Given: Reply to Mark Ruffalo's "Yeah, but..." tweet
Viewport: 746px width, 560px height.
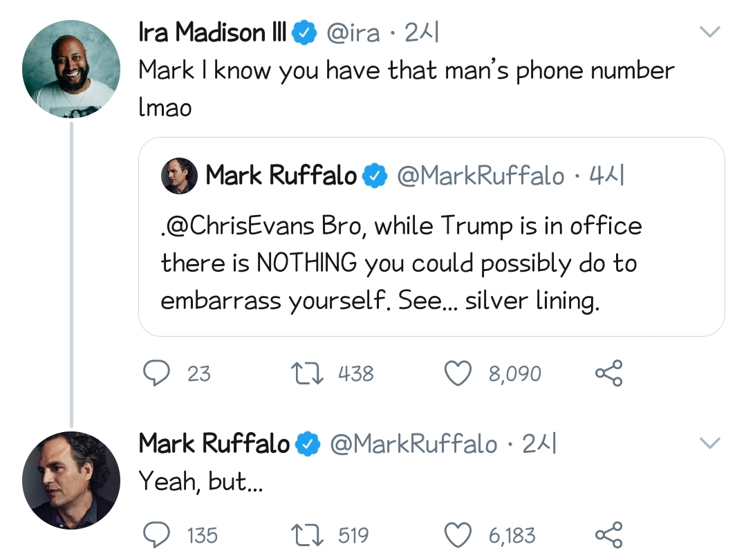Looking at the screenshot, I should pos(157,535).
